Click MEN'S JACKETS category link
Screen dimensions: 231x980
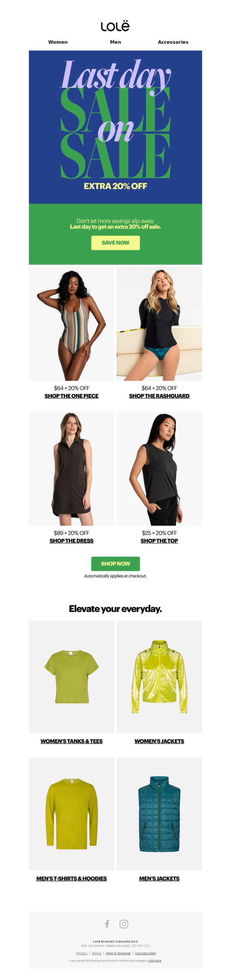(x=159, y=878)
